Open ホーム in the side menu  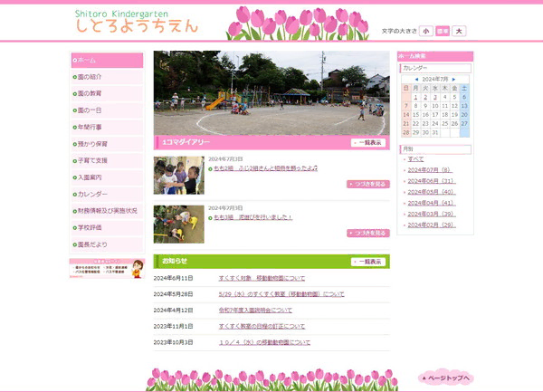tap(107, 61)
